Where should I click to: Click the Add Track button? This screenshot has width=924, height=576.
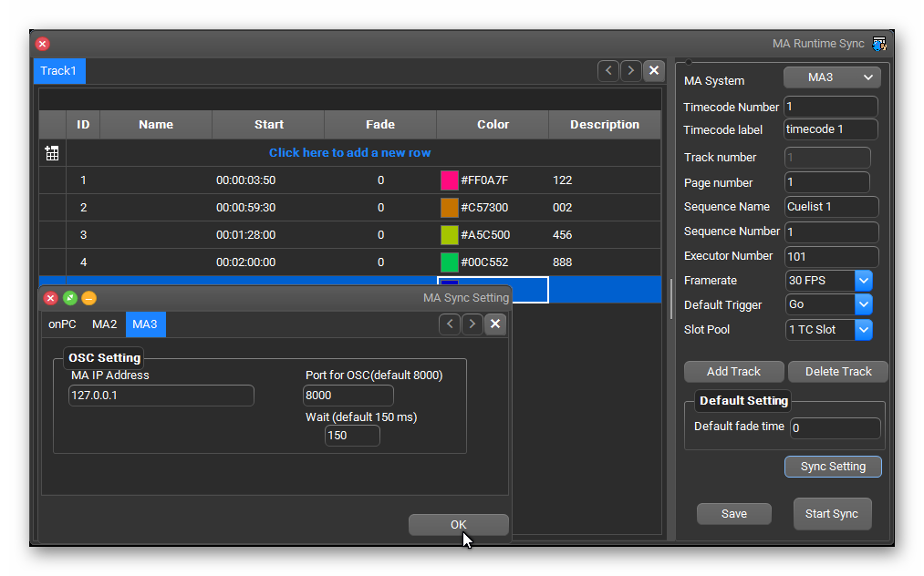coord(733,372)
